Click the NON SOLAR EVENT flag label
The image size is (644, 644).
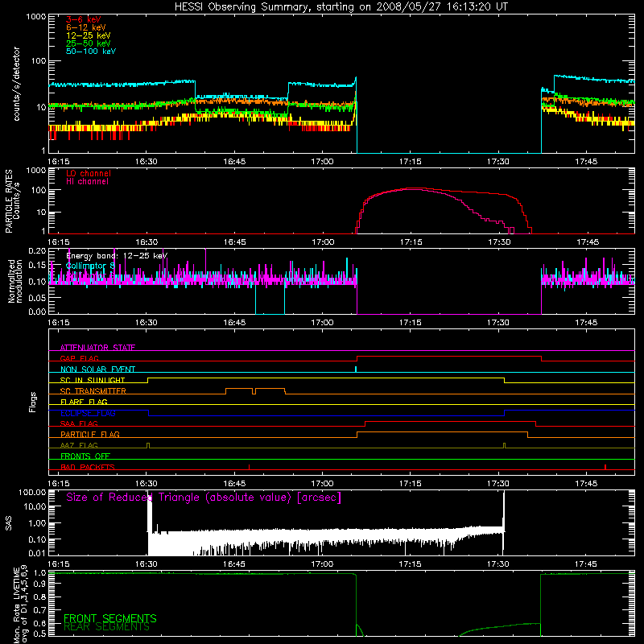[x=97, y=369]
